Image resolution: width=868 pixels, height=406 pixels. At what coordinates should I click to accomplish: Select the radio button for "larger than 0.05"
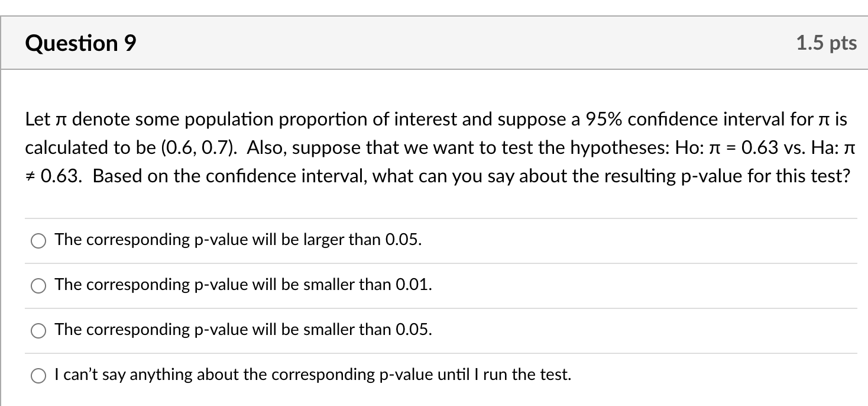point(38,240)
